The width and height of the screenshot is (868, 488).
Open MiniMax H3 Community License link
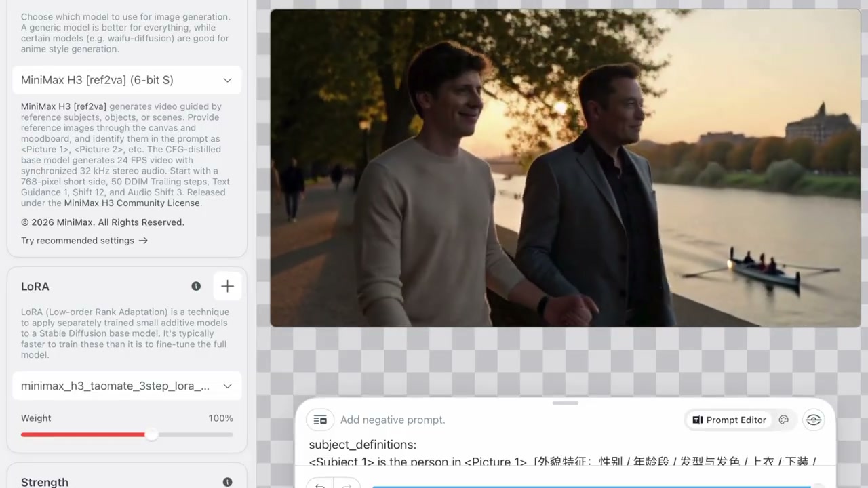point(132,203)
